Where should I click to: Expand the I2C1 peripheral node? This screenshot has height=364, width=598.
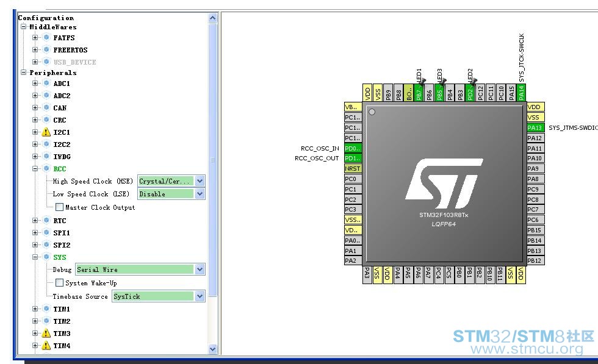click(35, 132)
